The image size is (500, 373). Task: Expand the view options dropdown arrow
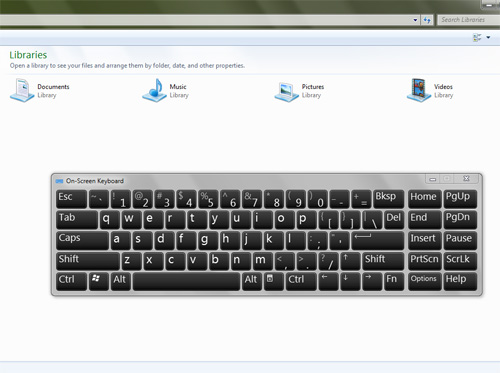(488, 37)
